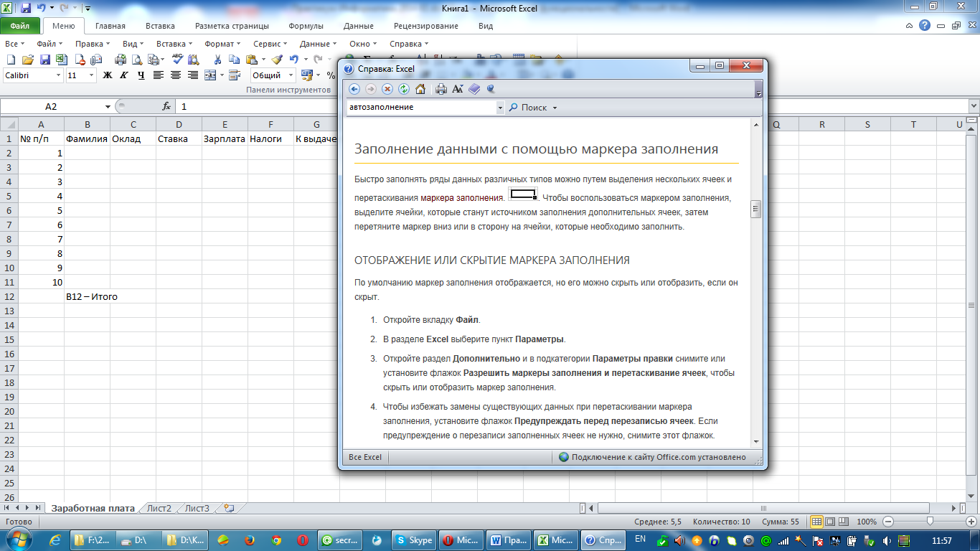The height and width of the screenshot is (551, 980).
Task: Align text left in toolbar
Action: [159, 75]
